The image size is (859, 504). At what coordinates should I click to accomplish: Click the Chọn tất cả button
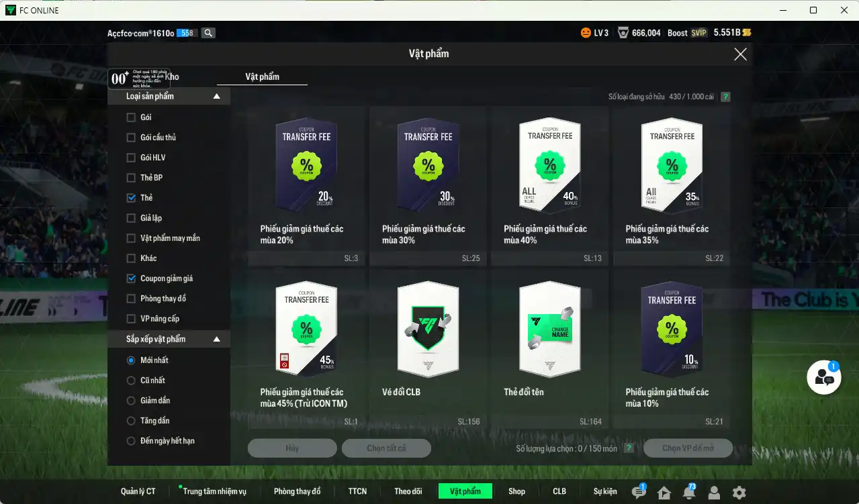386,448
